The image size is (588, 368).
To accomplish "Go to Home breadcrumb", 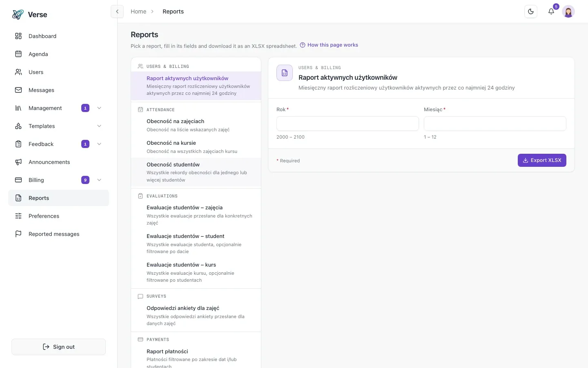I will point(138,11).
